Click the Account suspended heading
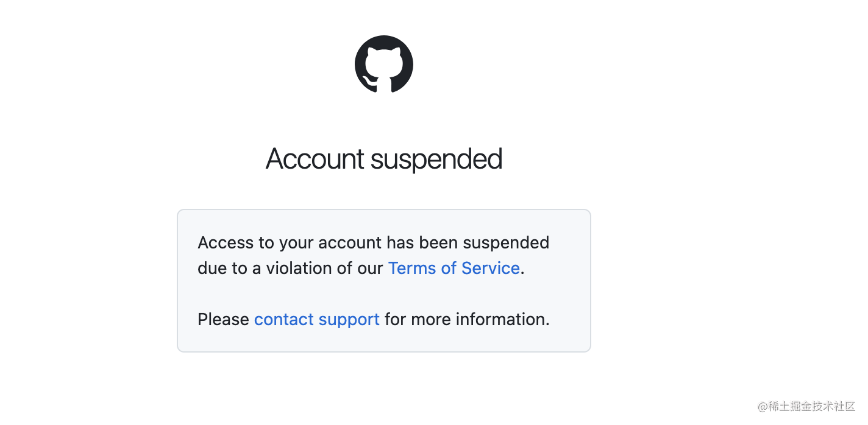Image resolution: width=868 pixels, height=425 pixels. [x=384, y=159]
